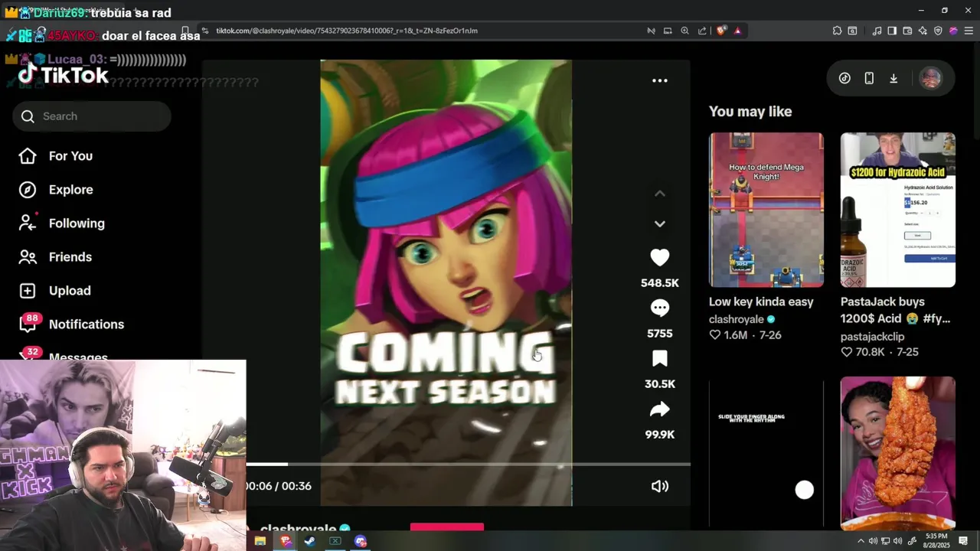This screenshot has width=980, height=551.
Task: Toggle the browser sidebar panel
Action: [892, 31]
